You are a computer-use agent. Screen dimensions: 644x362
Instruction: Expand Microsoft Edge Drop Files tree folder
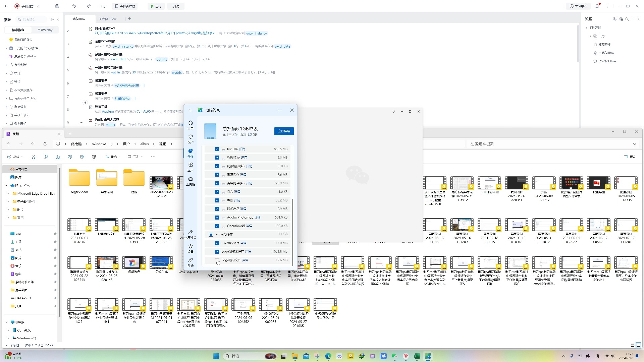coord(8,194)
